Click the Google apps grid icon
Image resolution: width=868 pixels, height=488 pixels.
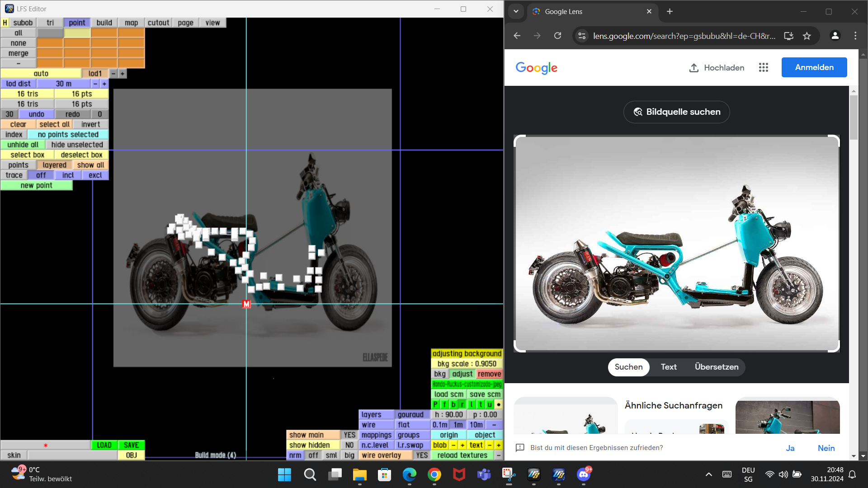763,68
